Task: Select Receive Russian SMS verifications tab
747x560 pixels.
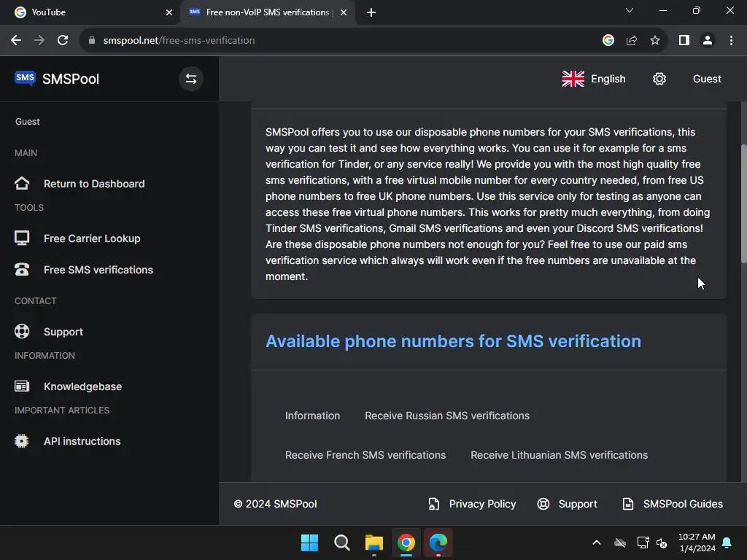Action: click(x=447, y=416)
